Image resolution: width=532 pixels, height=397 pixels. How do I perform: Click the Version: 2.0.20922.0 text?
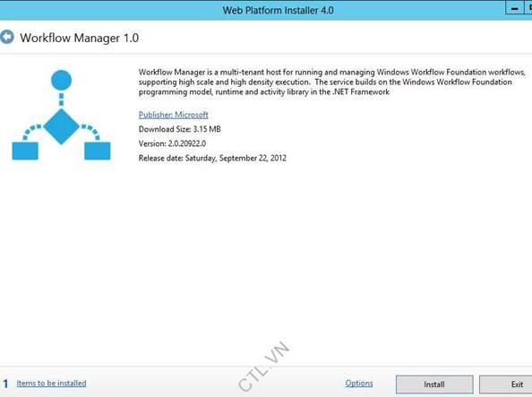click(172, 143)
